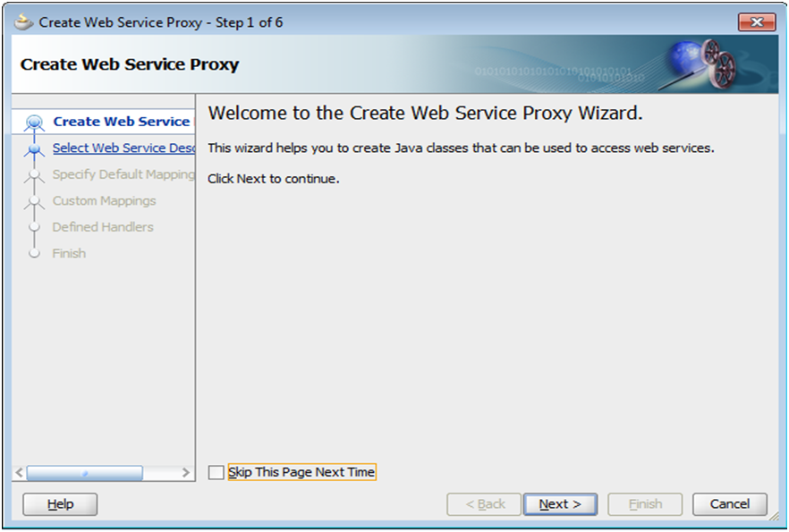This screenshot has height=532, width=789.
Task: Select the Defined Handlers step label
Action: click(x=103, y=227)
